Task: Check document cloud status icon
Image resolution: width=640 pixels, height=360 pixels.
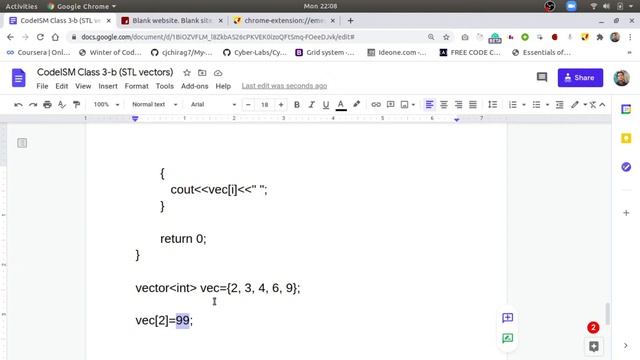Action: [218, 73]
